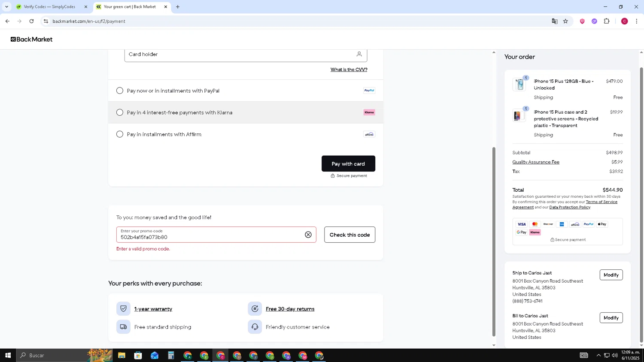
Task: Open Google Translate icon in address bar
Action: 555,21
